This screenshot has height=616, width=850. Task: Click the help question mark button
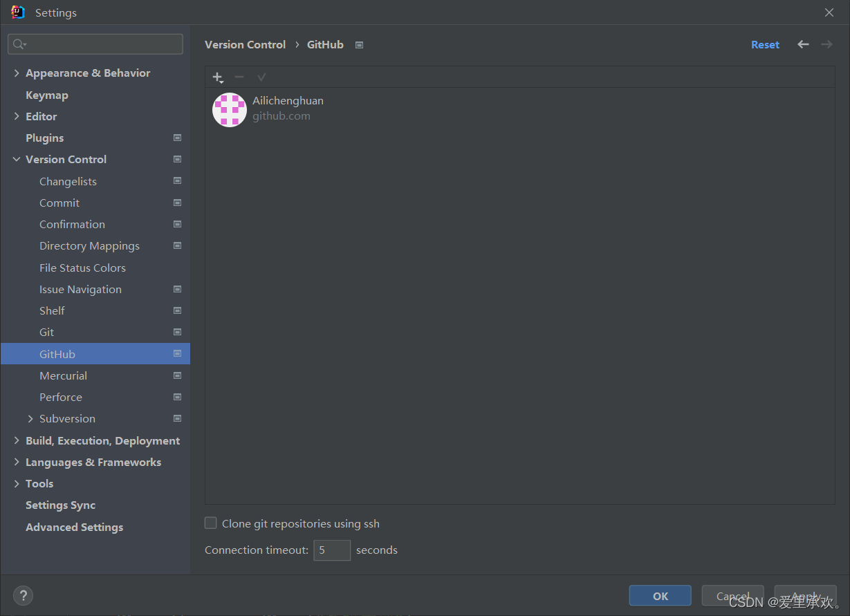click(x=23, y=595)
